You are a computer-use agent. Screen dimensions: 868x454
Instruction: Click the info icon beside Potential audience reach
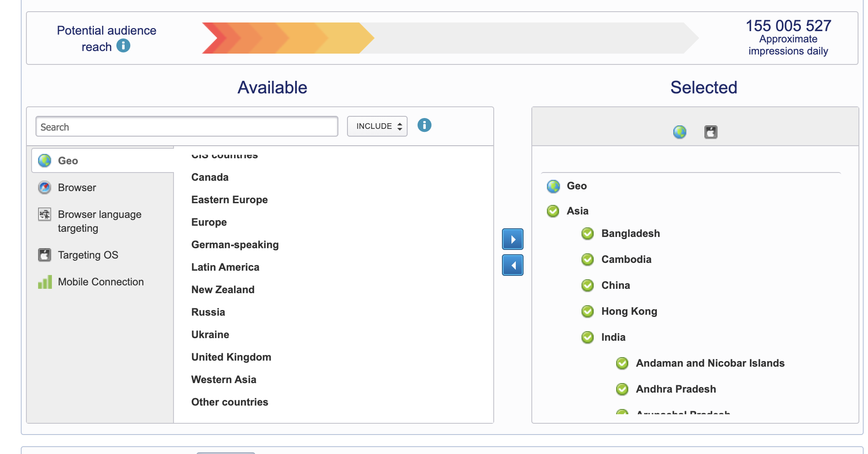123,46
